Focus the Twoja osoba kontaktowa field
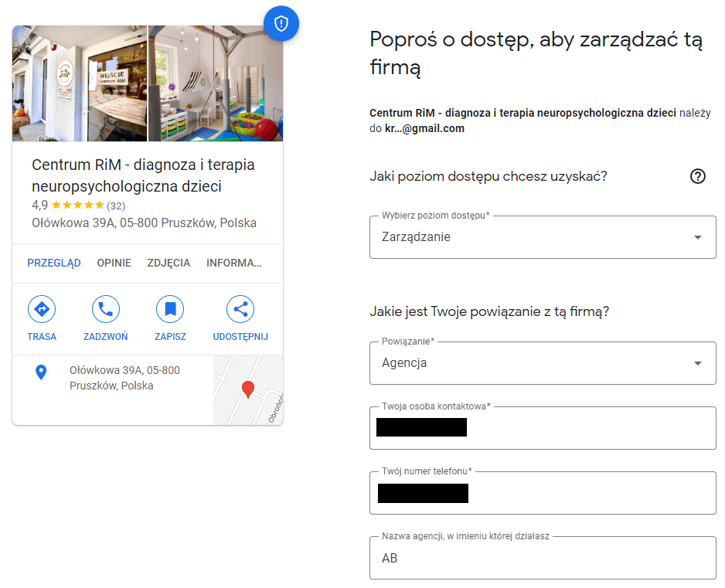The width and height of the screenshot is (725, 588). 543,428
